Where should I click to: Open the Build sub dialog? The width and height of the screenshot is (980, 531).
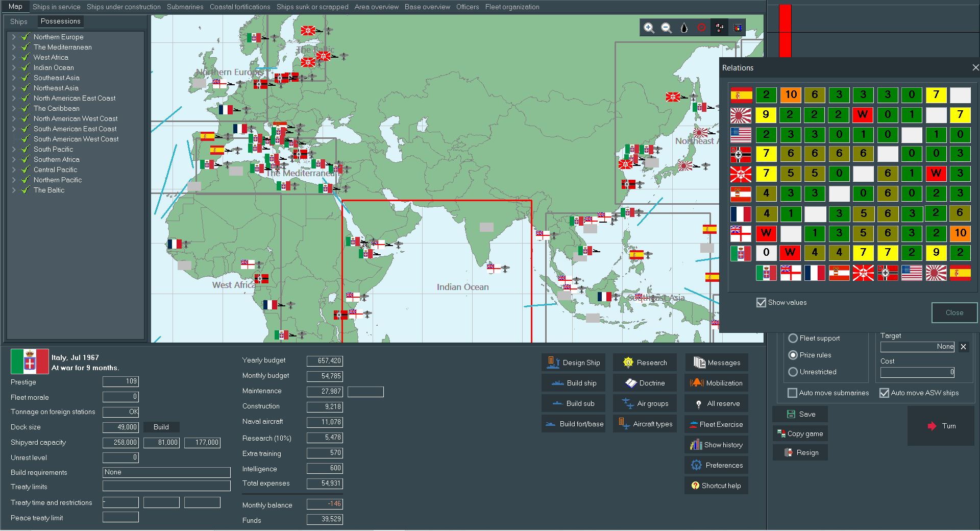[x=574, y=403]
